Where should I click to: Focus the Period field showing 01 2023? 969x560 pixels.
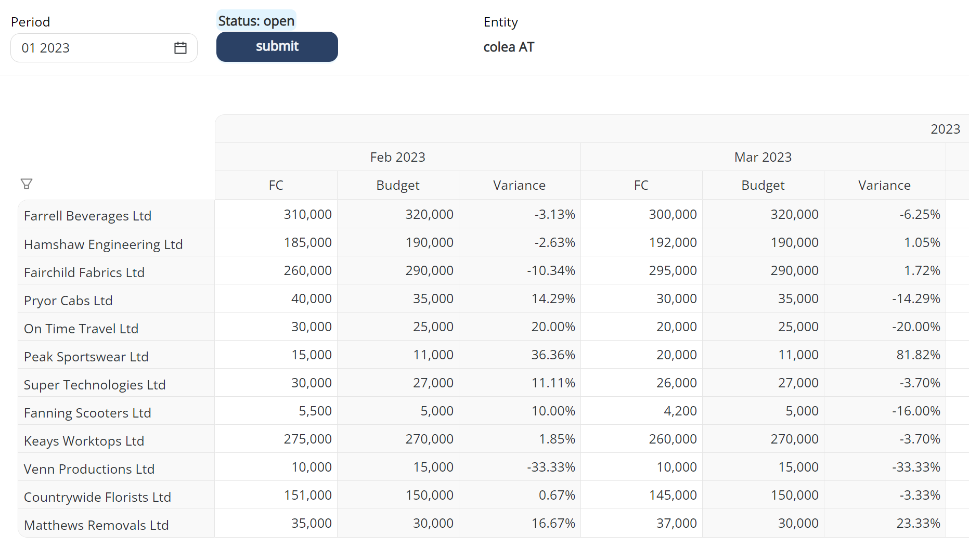click(104, 48)
